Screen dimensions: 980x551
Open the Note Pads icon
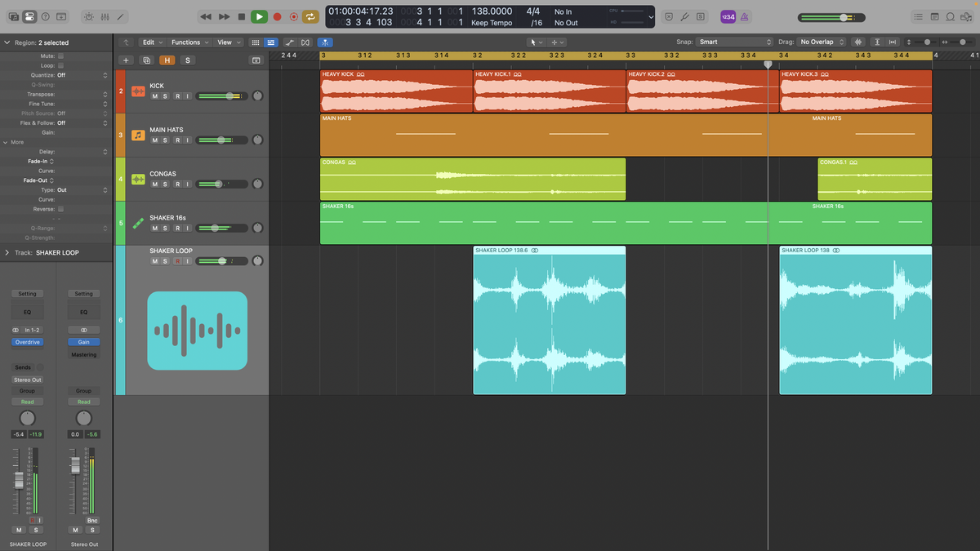click(x=935, y=16)
